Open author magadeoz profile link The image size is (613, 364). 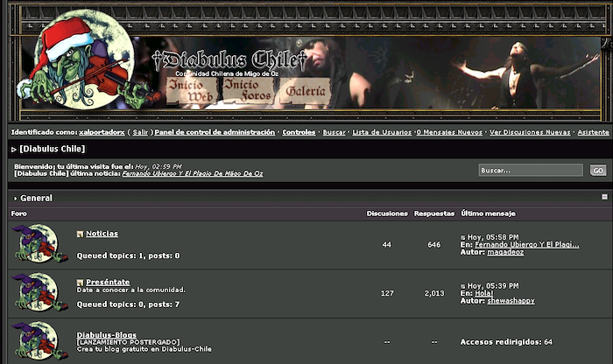pyautogui.click(x=505, y=252)
